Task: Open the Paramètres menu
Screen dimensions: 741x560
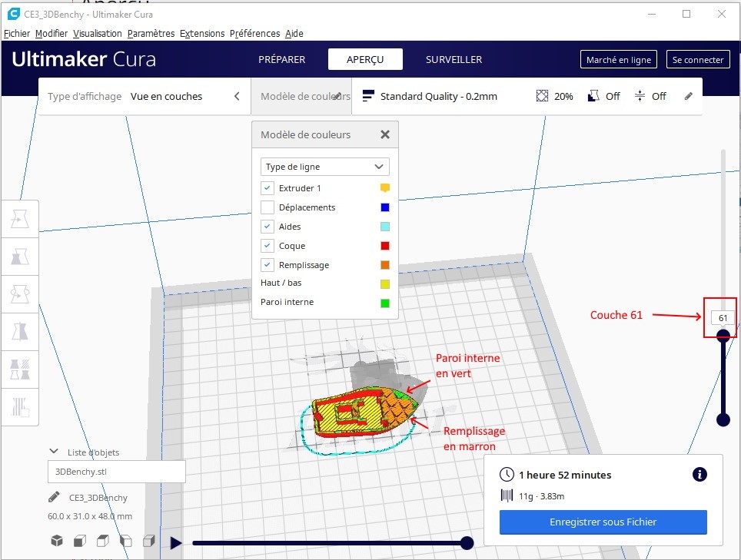Action: coord(151,34)
